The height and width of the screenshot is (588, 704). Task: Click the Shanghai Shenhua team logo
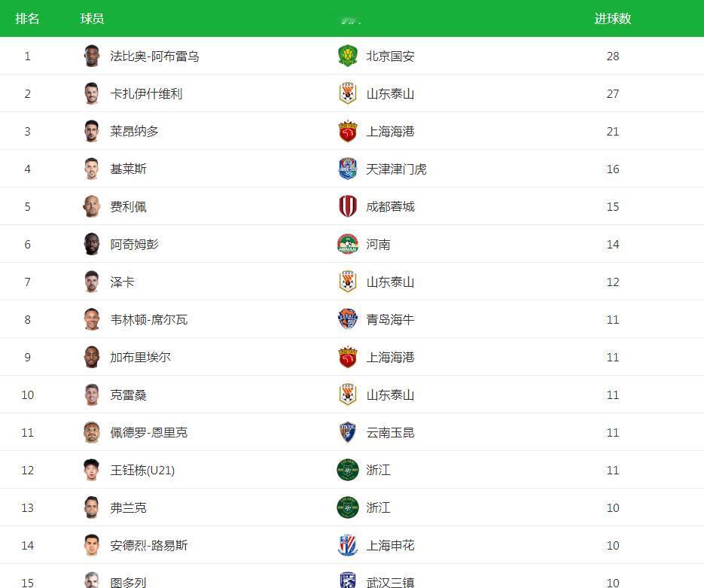point(347,545)
